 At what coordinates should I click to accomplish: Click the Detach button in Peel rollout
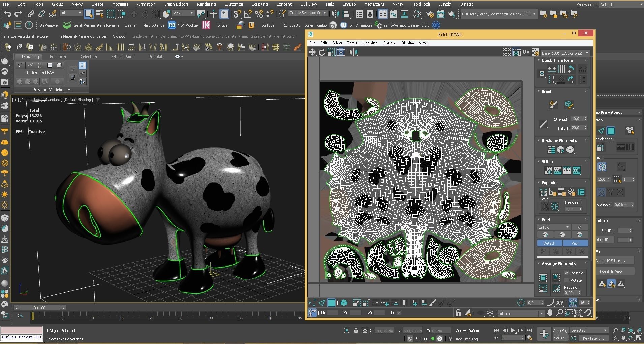pos(549,243)
